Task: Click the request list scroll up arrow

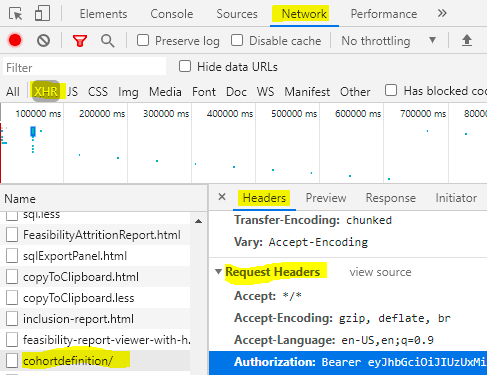Action: point(198,221)
